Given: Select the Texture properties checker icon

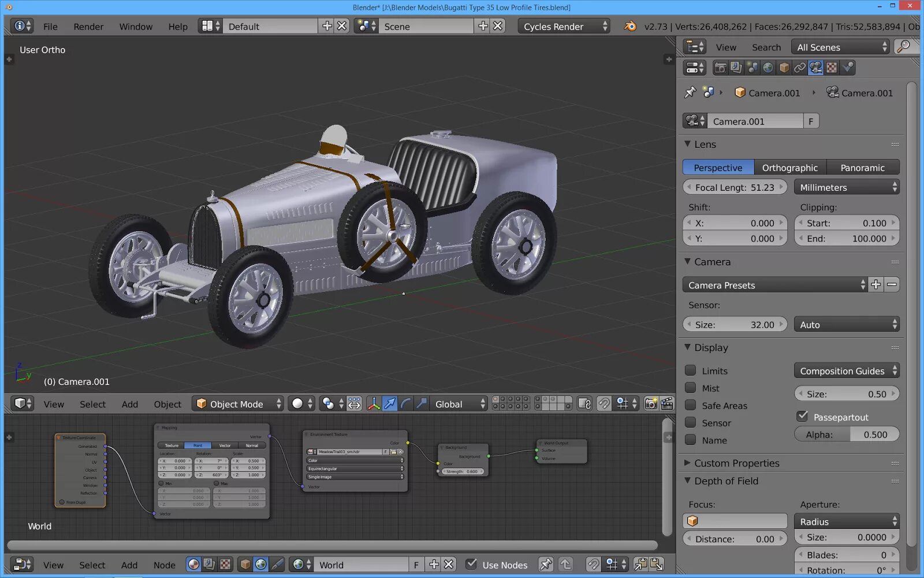Looking at the screenshot, I should pos(831,68).
